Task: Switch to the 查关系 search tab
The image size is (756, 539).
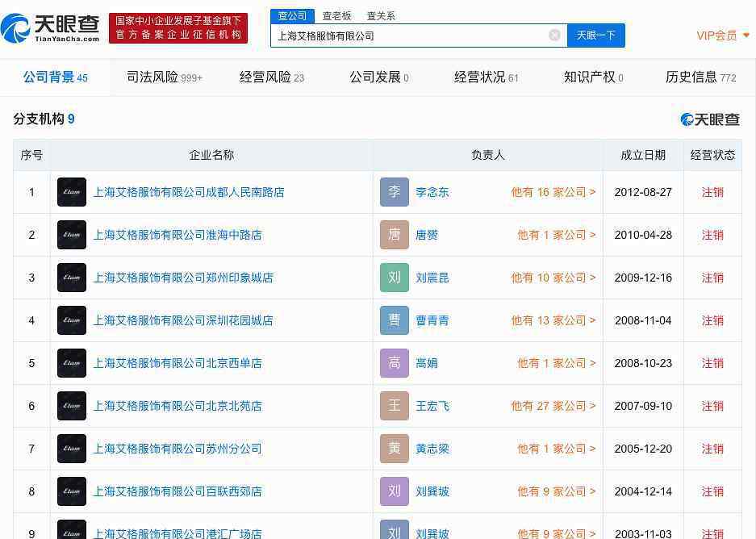Action: [x=381, y=16]
